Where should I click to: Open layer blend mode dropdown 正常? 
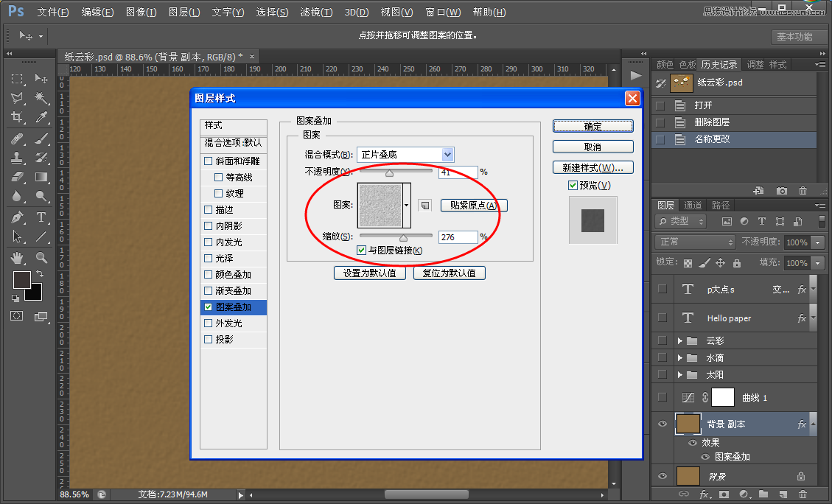(695, 242)
